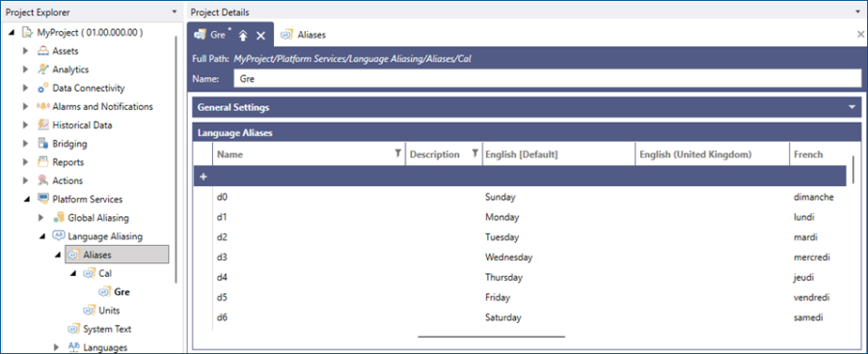Expand the Assets tree node

[x=25, y=51]
